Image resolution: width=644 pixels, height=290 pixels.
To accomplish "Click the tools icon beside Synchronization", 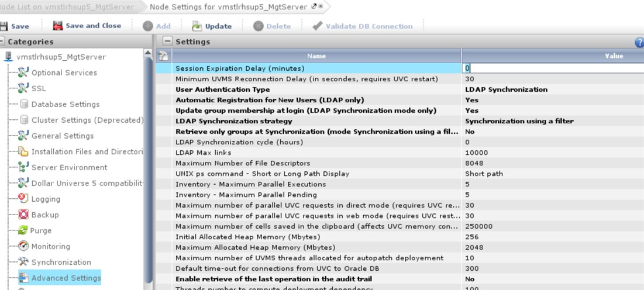I will click(23, 262).
